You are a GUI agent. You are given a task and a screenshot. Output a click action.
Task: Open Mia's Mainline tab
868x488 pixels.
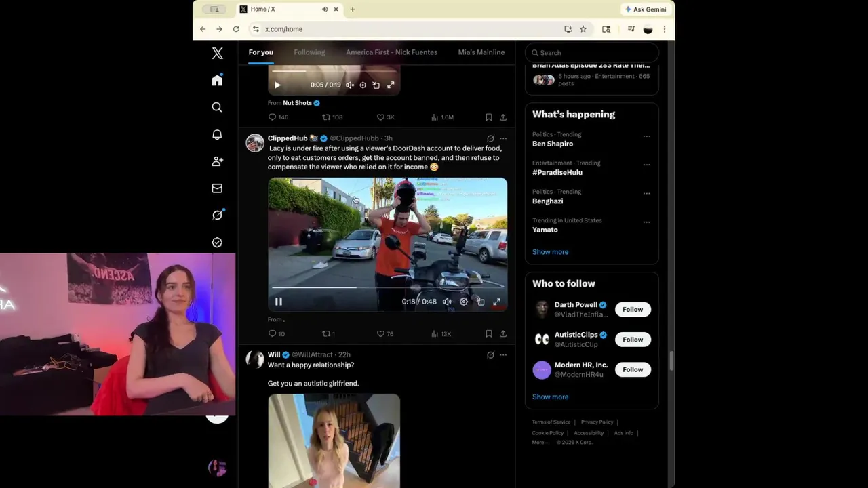click(x=481, y=52)
